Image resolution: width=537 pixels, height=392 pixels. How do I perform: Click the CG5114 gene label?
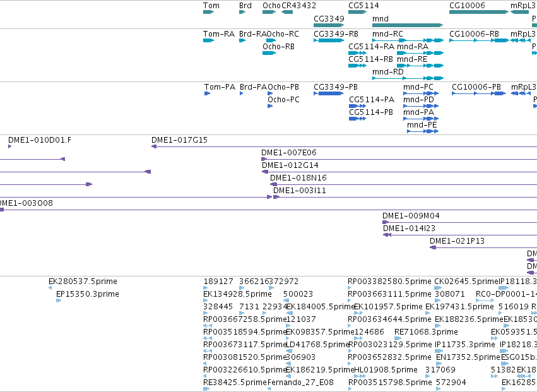click(x=363, y=6)
